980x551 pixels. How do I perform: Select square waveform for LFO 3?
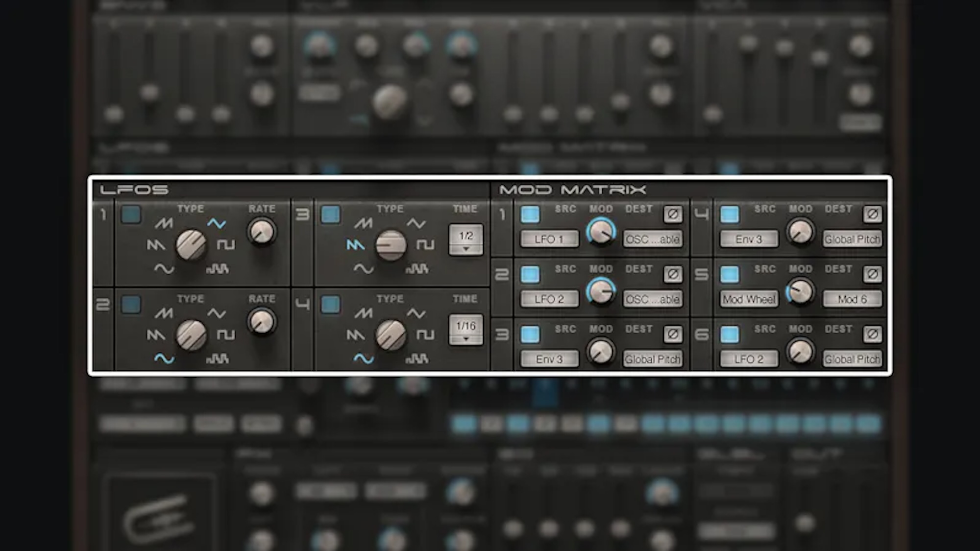(425, 244)
